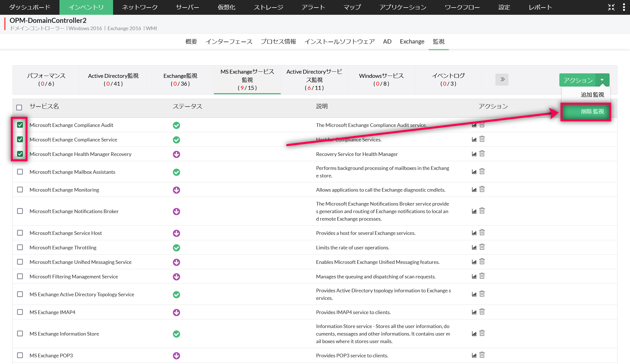Toggle the select-all checkbox in header
The height and width of the screenshot is (364, 630).
pos(19,107)
